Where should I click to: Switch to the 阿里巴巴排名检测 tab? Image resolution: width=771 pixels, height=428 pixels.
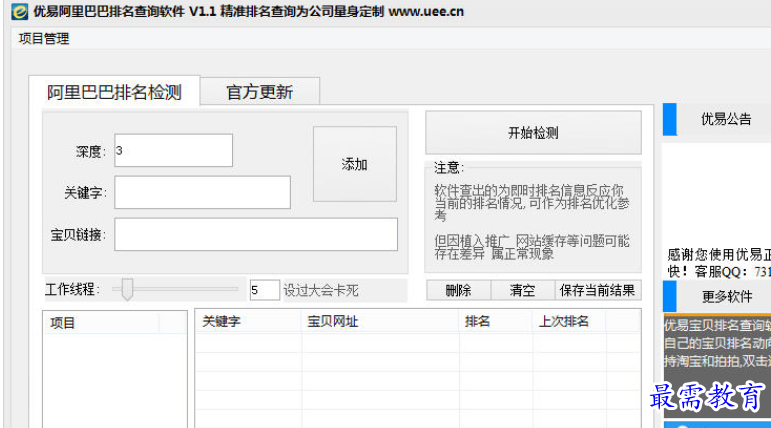114,92
